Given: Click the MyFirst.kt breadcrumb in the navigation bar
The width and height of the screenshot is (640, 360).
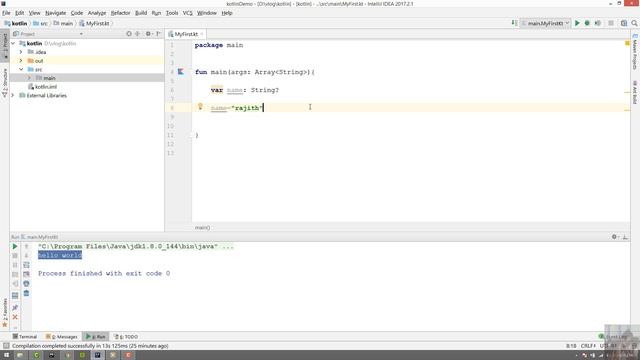Looking at the screenshot, I should pos(95,23).
